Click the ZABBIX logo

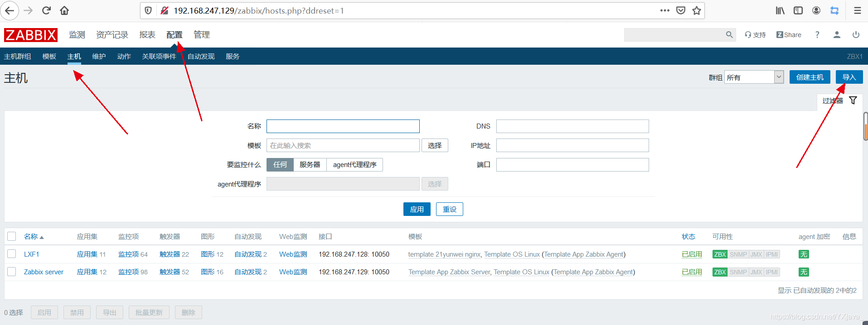(31, 35)
